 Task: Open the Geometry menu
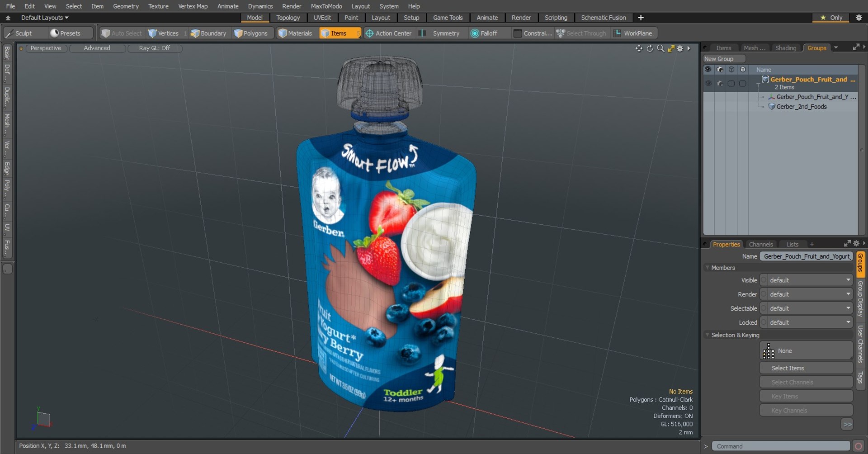pos(126,6)
